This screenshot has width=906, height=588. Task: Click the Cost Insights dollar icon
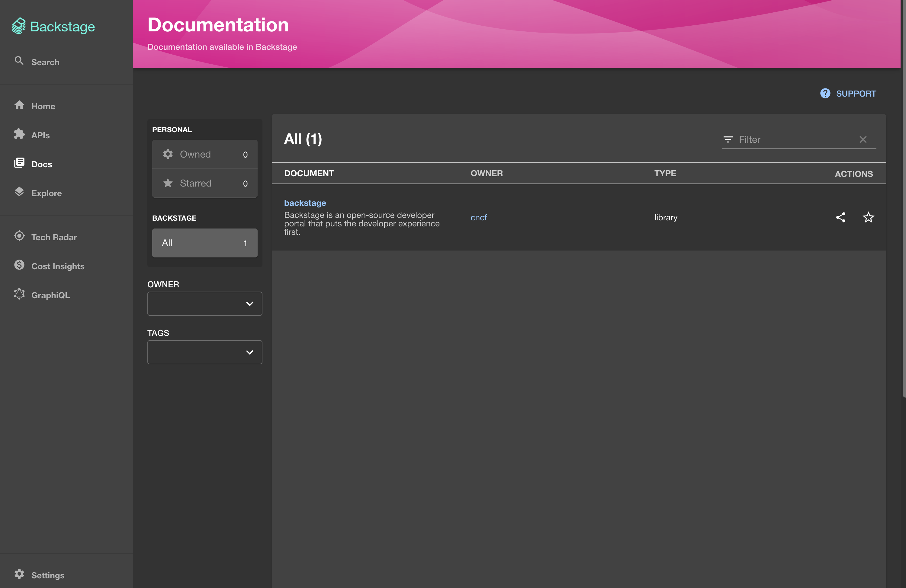(x=19, y=265)
